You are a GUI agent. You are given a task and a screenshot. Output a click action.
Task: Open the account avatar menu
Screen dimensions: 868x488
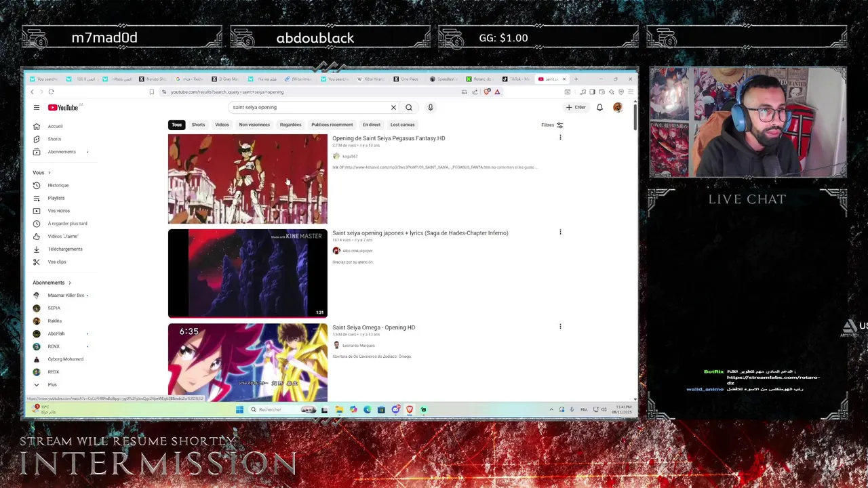pyautogui.click(x=618, y=107)
